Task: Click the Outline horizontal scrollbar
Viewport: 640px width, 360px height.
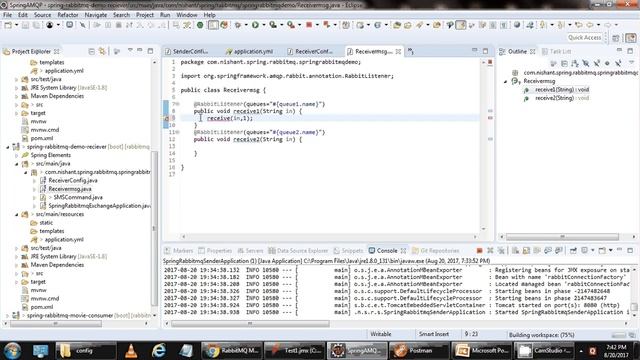Action: [562, 237]
